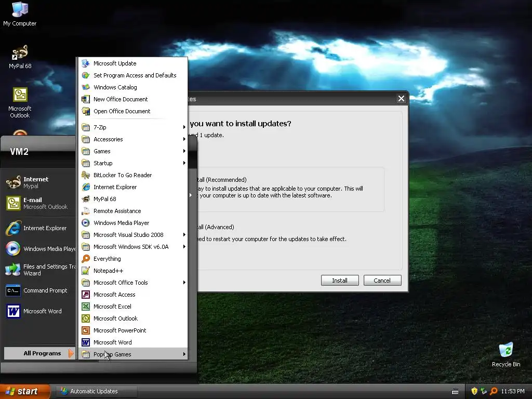Click Cancel in updates dialog
This screenshot has width=532, height=399.
tap(382, 280)
